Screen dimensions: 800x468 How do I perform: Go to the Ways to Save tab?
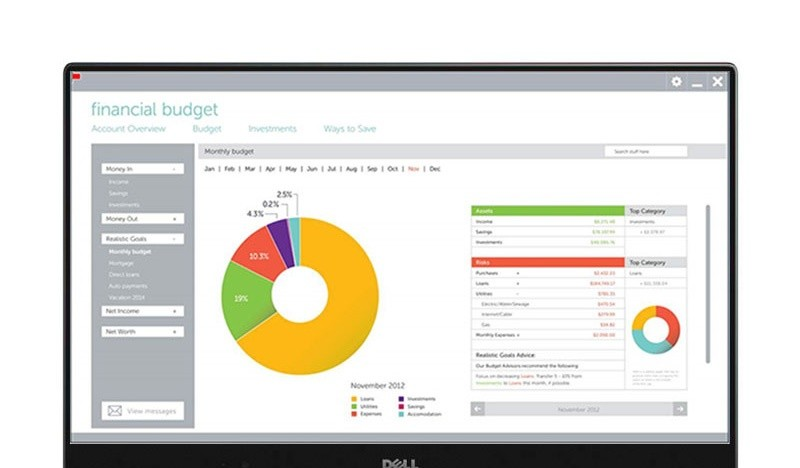click(x=350, y=129)
